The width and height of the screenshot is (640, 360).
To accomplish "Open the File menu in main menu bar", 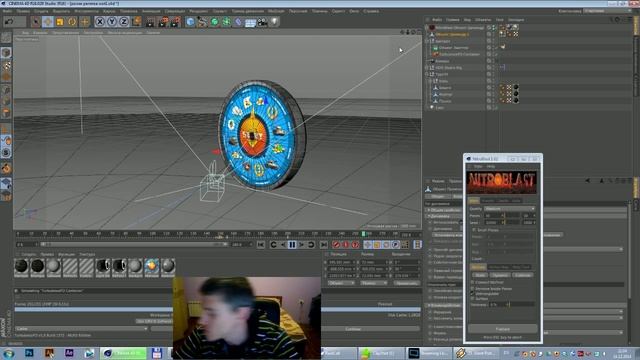I will [7, 11].
